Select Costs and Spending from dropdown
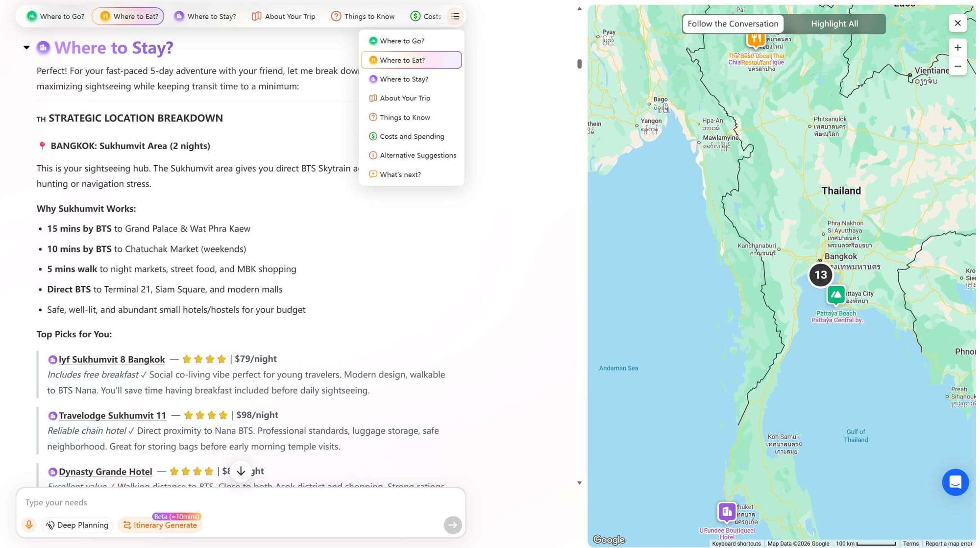Viewport: 980px width, 548px height. click(412, 136)
